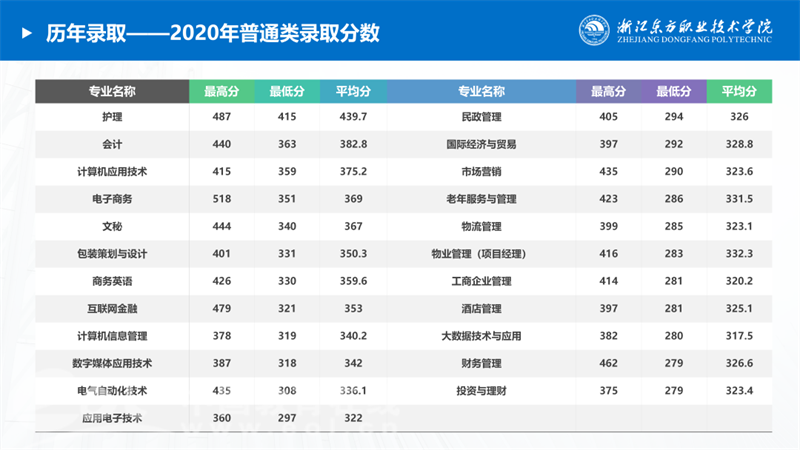Viewport: 800px width, 450px height.
Task: Click the 护理 major cell
Action: click(112, 117)
